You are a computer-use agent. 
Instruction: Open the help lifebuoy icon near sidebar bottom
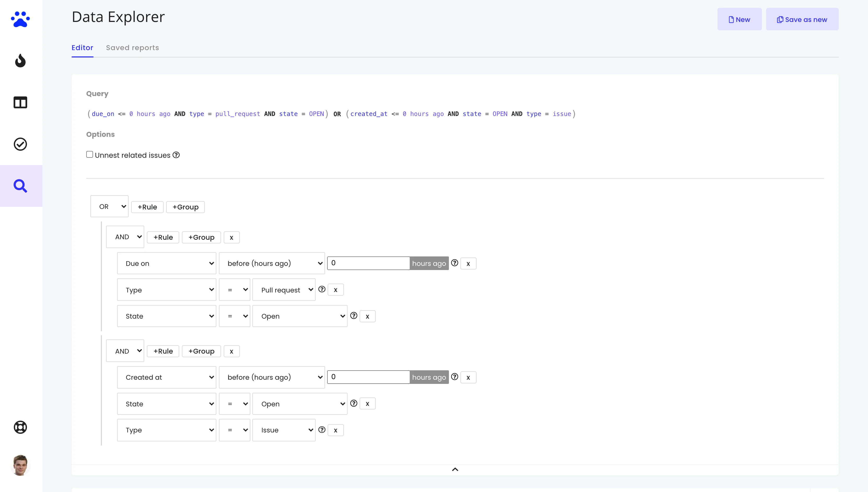point(20,427)
